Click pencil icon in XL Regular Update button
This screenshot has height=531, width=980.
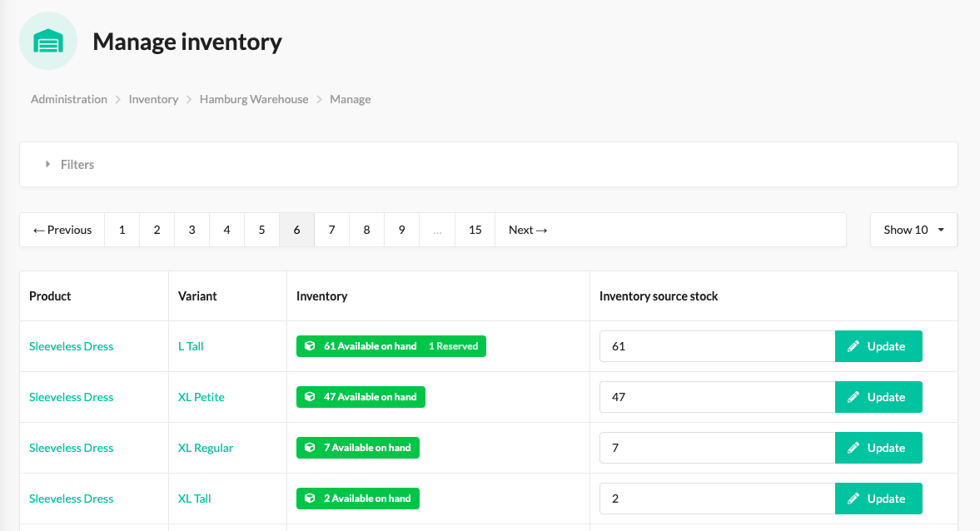[x=853, y=448]
